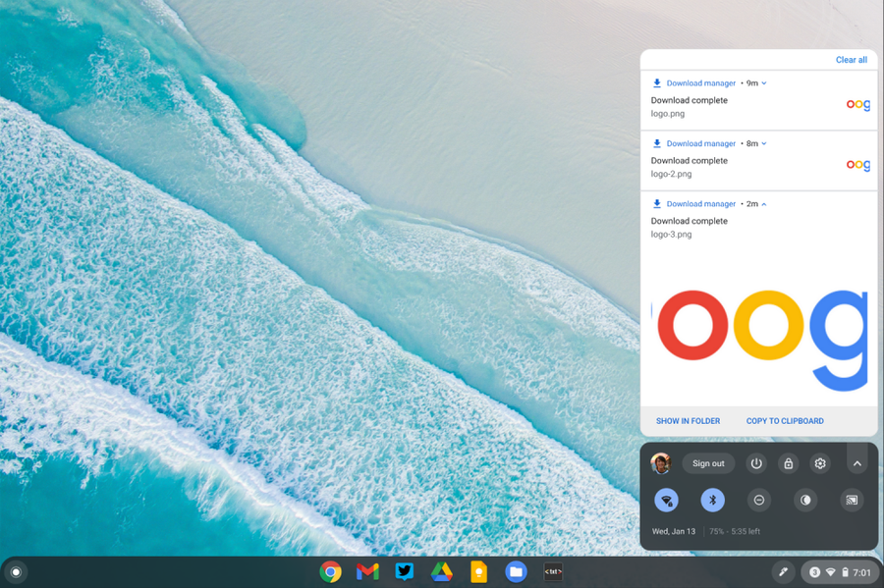Viewport: 884px width, 588px height.
Task: Click COPY TO CLIPBOARD
Action: (785, 421)
